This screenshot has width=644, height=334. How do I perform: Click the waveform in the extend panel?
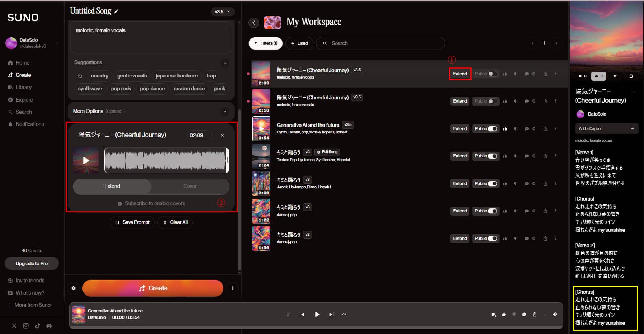[x=167, y=160]
